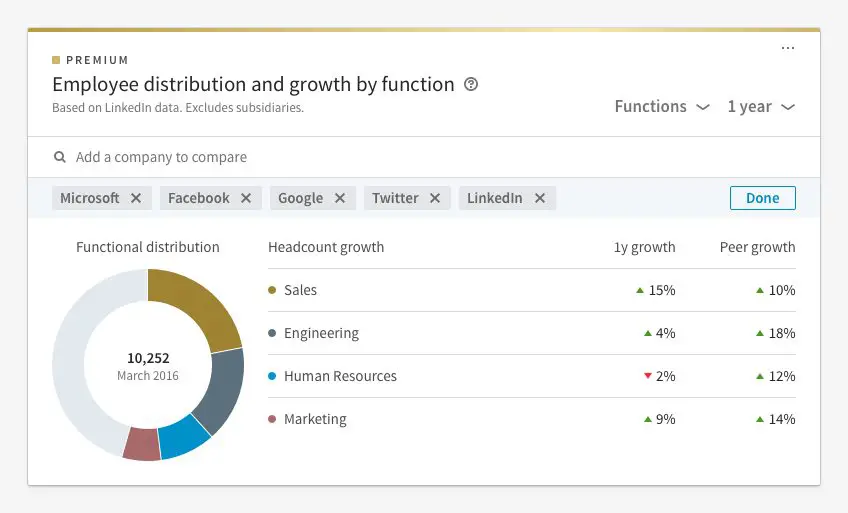Select the blue Human Resources donut segment
The width and height of the screenshot is (848, 513).
click(x=184, y=438)
